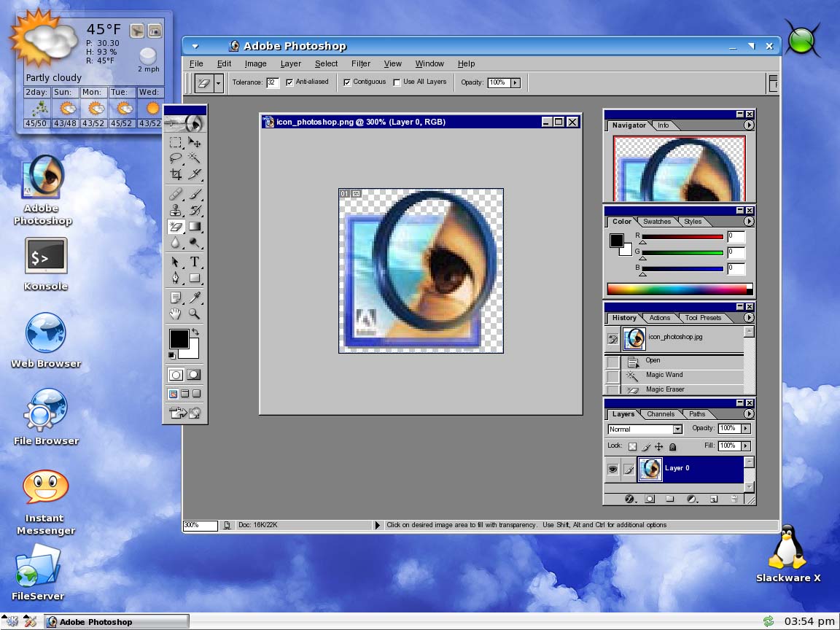Image resolution: width=840 pixels, height=630 pixels.
Task: Select the Magic Eraser tool in toolbox
Action: pyautogui.click(x=176, y=227)
